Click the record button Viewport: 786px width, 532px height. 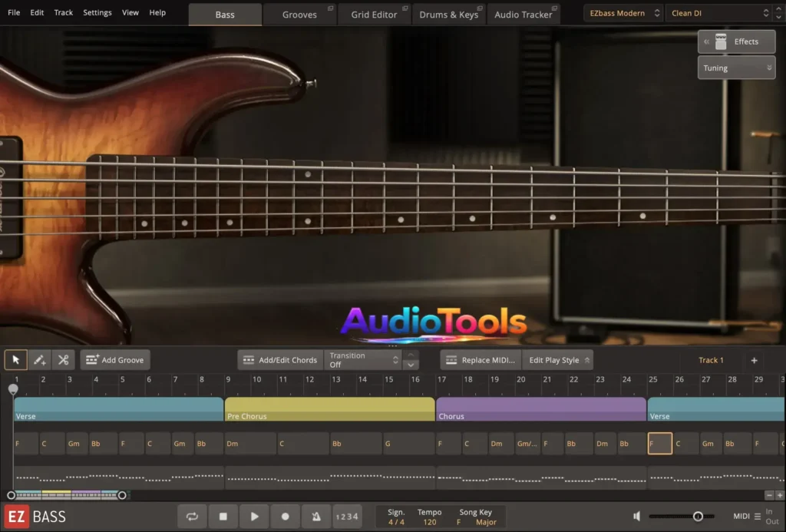pyautogui.click(x=285, y=516)
